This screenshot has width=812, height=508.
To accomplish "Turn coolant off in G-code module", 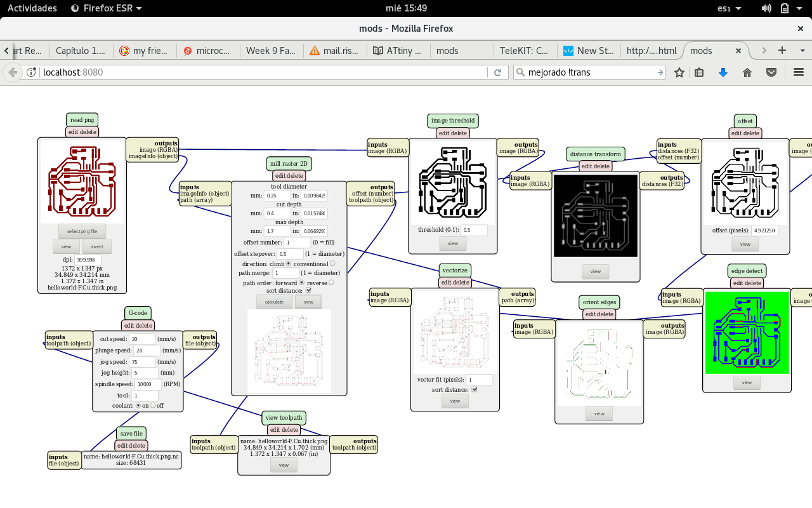I will pyautogui.click(x=153, y=405).
